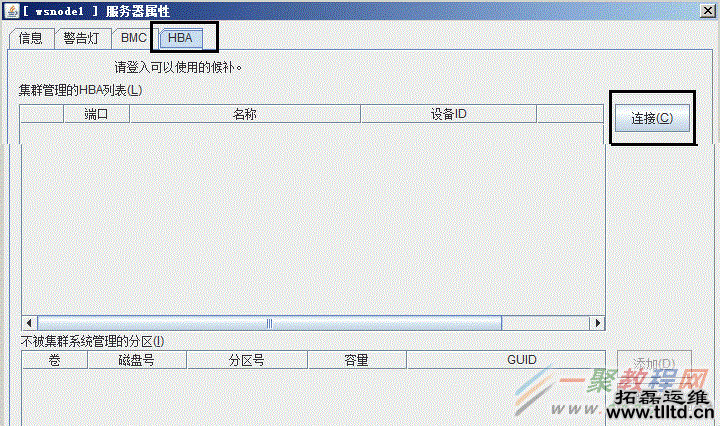This screenshot has width=720, height=426.
Task: Click the 卷 column header
Action: 54,360
